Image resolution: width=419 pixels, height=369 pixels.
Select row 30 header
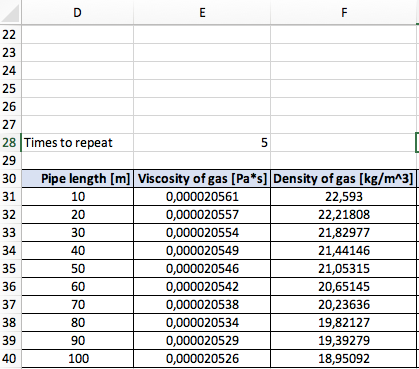(10, 179)
